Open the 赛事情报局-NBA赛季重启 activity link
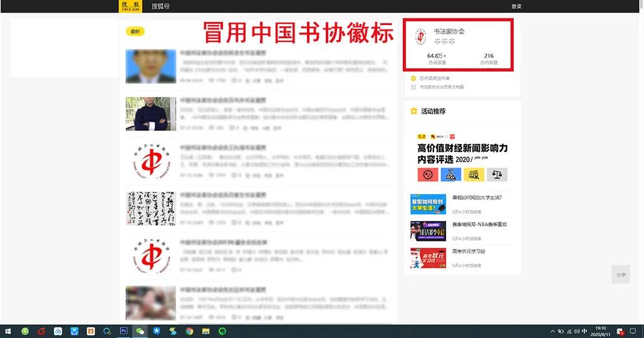The height and width of the screenshot is (338, 644). coord(479,224)
